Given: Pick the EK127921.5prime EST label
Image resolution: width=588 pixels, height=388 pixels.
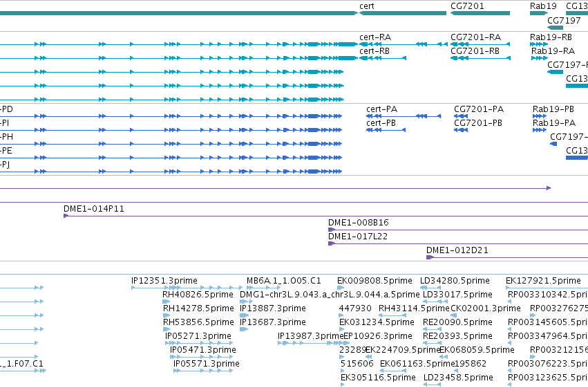Looking at the screenshot, I should pos(543,281).
